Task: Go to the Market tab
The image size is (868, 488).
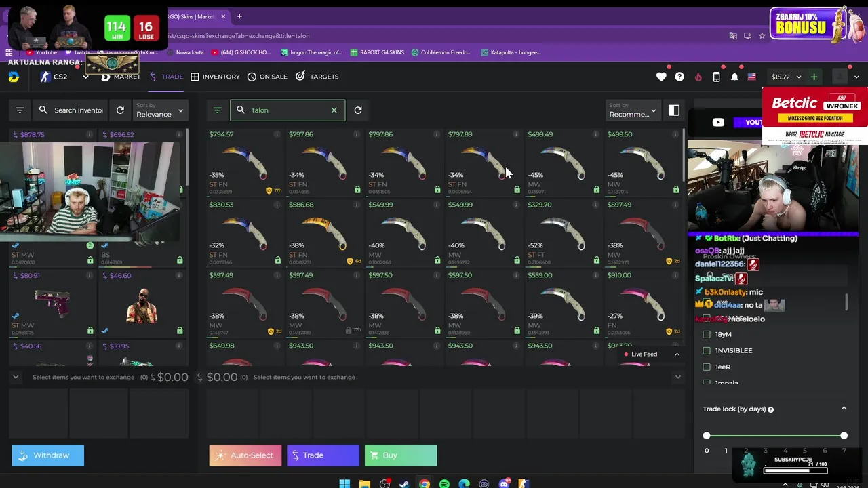Action: click(x=120, y=77)
